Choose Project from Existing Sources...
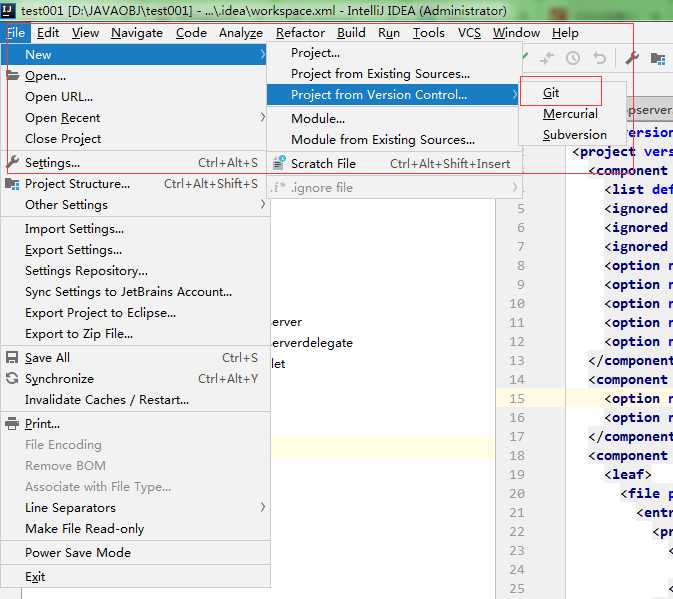The width and height of the screenshot is (673, 599). 380,74
